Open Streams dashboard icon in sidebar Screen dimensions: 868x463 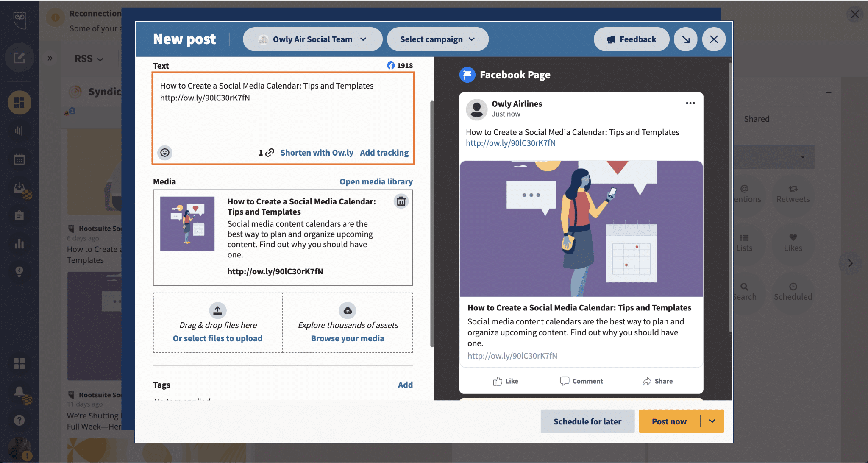[19, 103]
